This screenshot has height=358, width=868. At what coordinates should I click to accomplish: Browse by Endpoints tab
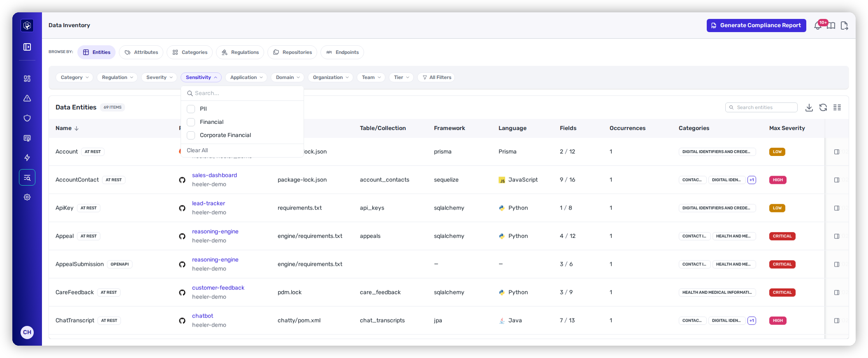342,52
